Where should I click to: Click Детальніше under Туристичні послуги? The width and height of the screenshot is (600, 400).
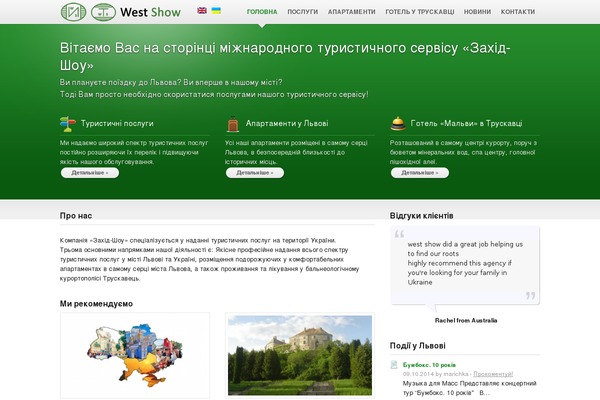(x=90, y=173)
